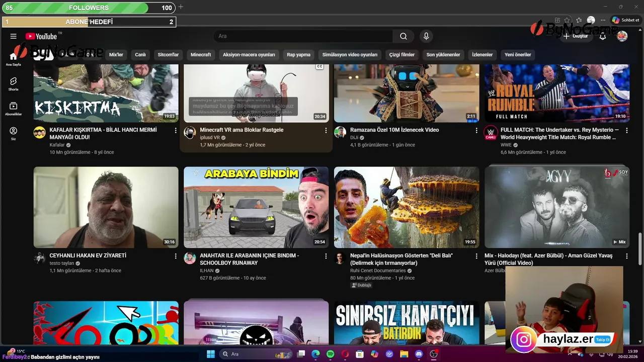The image size is (644, 362).
Task: Add page to favorites star icon
Action: (x=567, y=20)
